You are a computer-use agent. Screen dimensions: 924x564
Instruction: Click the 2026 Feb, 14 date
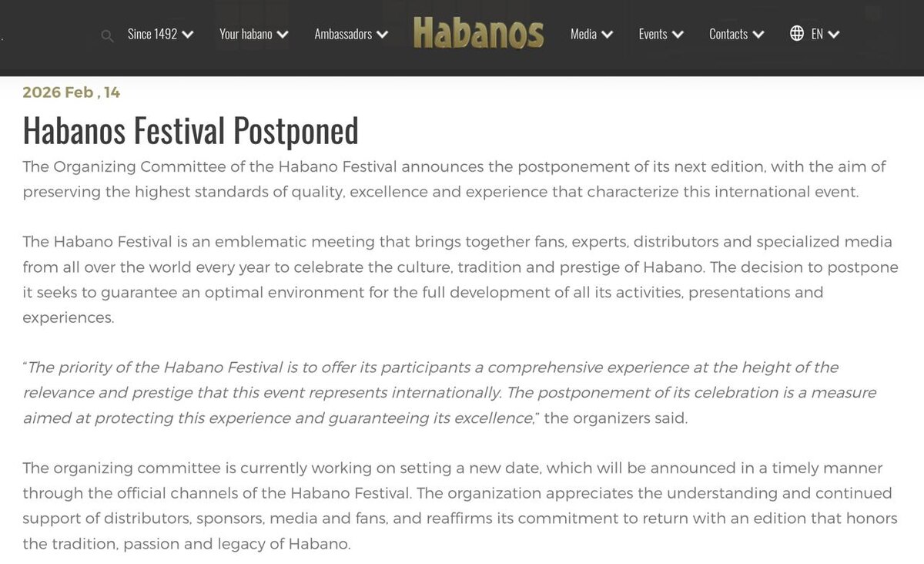click(x=72, y=92)
